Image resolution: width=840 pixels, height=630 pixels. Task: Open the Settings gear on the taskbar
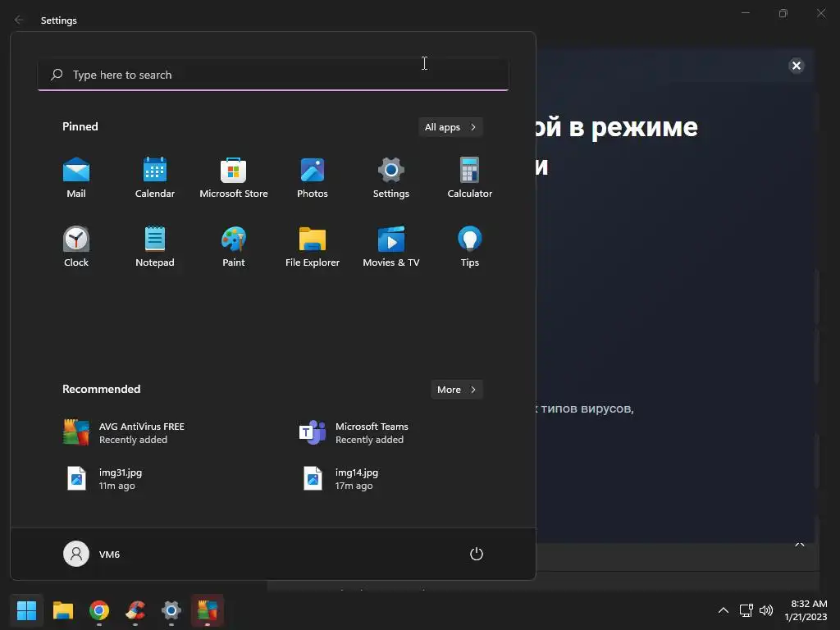tap(171, 610)
